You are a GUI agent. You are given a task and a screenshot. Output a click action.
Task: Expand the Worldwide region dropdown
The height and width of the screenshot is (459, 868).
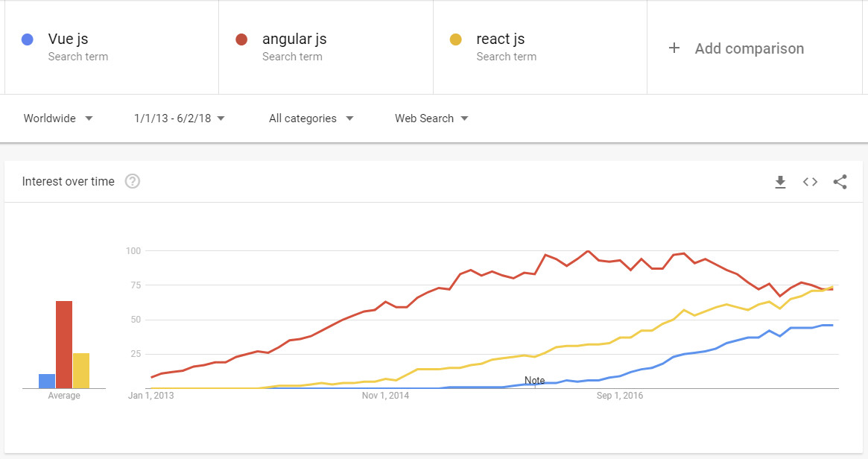[x=58, y=118]
